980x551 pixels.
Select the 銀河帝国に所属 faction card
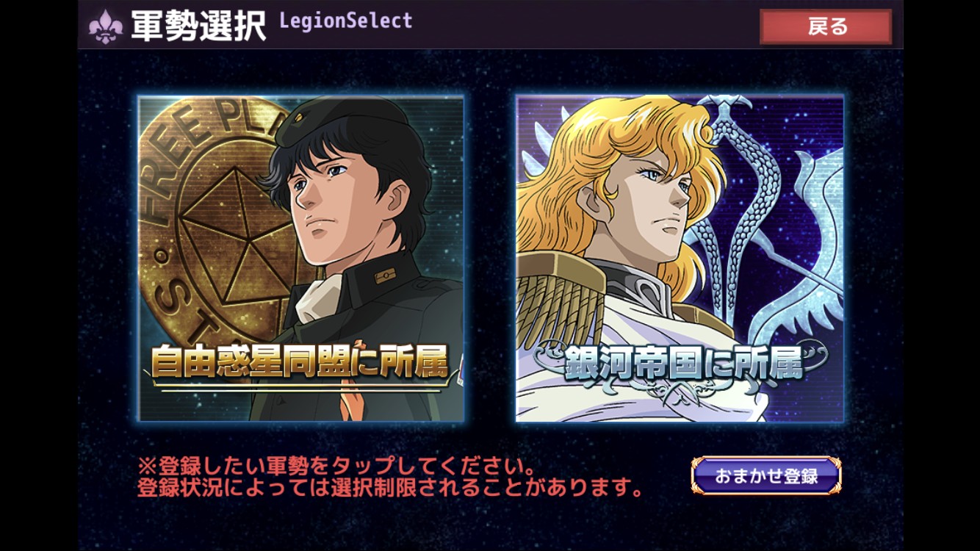tap(680, 259)
